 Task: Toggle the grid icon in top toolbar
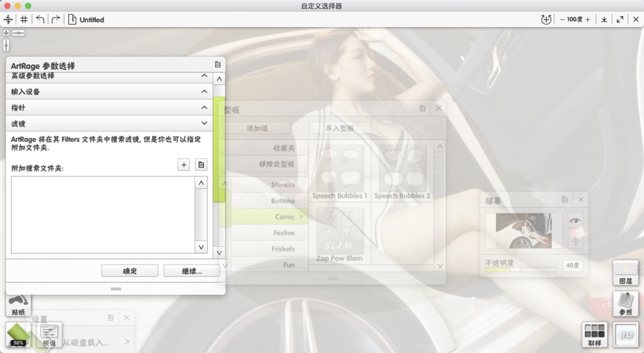tap(24, 19)
